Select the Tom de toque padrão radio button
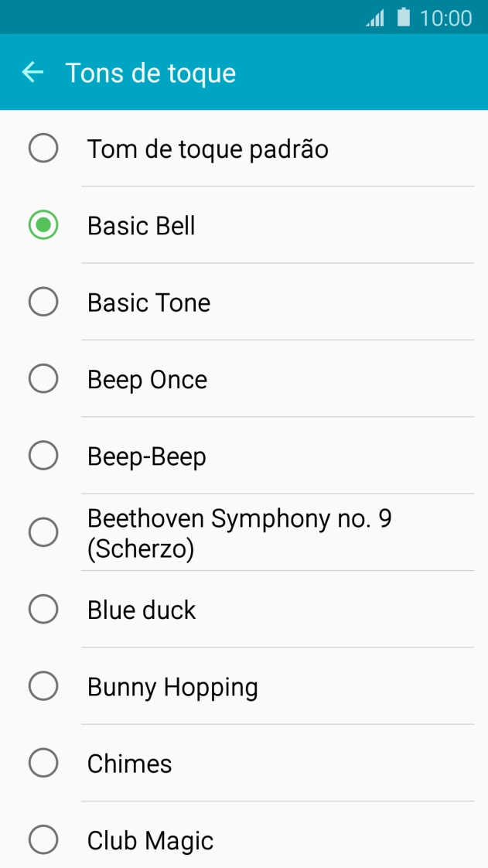This screenshot has width=488, height=868. [x=43, y=148]
